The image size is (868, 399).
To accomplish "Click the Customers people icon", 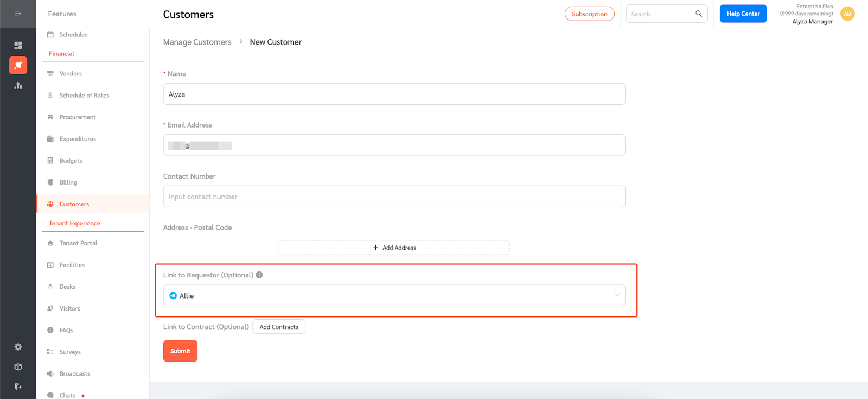I will tap(50, 204).
